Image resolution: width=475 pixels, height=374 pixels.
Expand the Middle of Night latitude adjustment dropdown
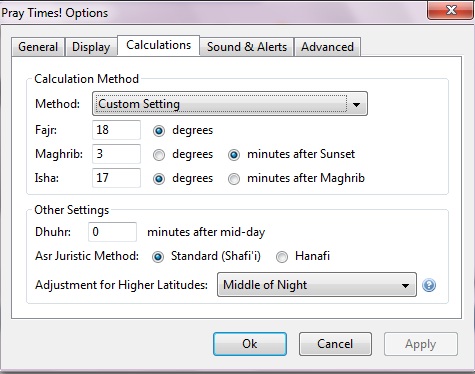tap(317, 285)
